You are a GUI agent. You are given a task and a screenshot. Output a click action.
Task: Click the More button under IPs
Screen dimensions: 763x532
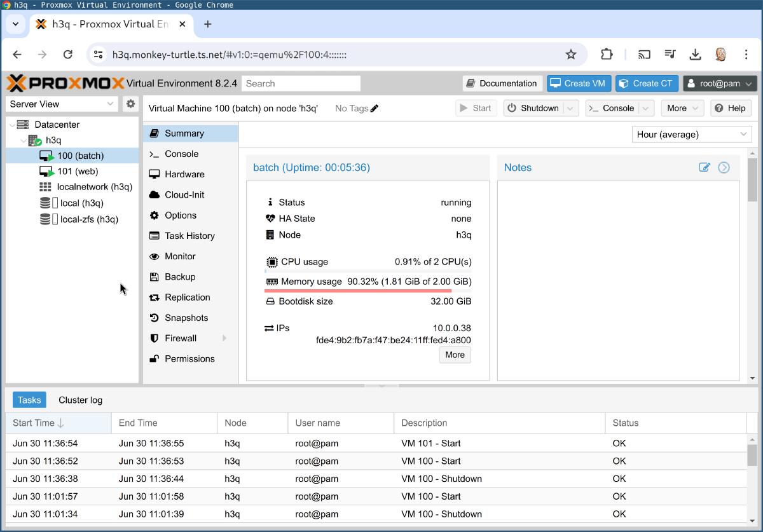pos(455,355)
